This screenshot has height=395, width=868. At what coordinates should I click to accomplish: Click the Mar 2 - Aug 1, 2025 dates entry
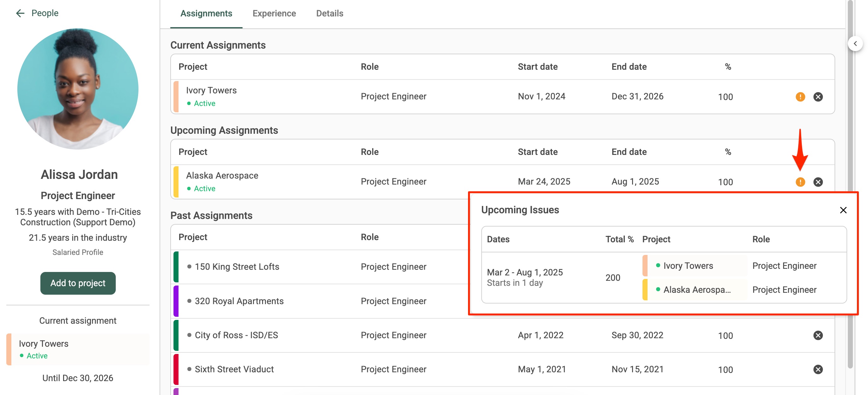tap(525, 272)
